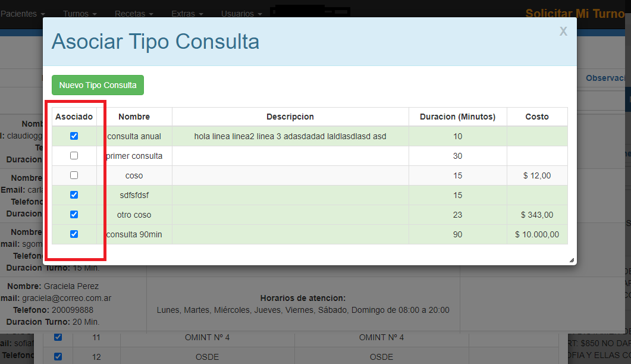Screen dimensions: 631x364
Task: Enable the 'primer consulta' Asociado checkbox
Action: 74,156
